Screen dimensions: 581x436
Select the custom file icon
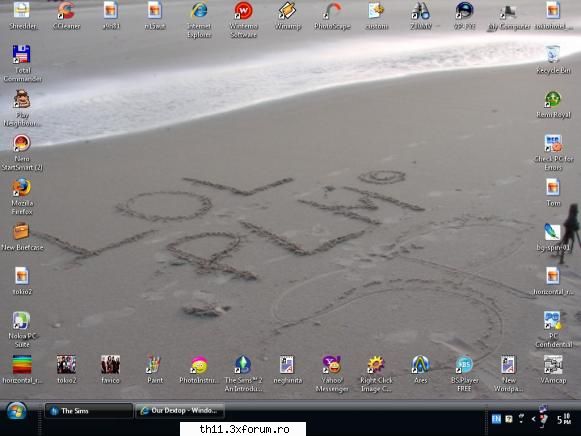[x=376, y=16]
